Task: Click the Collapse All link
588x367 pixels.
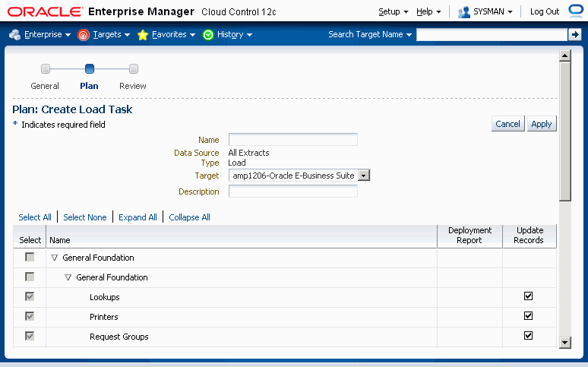Action: coord(189,217)
